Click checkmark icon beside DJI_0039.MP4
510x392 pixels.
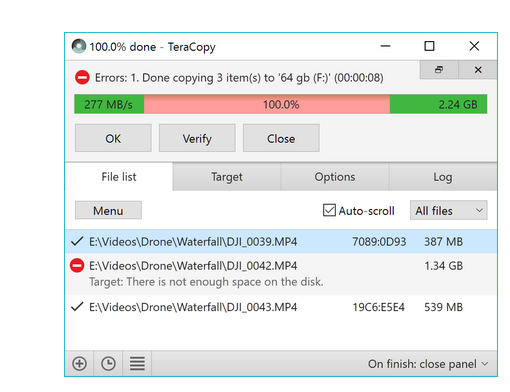77,241
